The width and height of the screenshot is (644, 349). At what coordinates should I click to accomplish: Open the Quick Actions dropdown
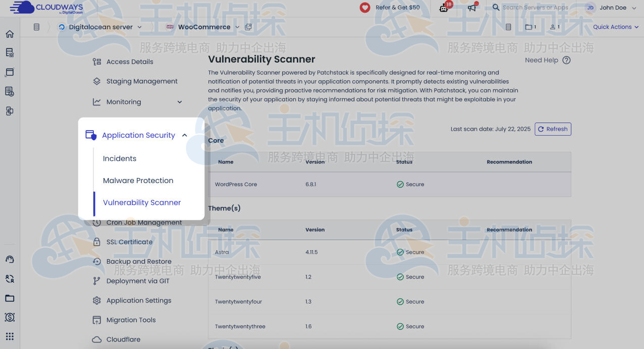click(616, 27)
